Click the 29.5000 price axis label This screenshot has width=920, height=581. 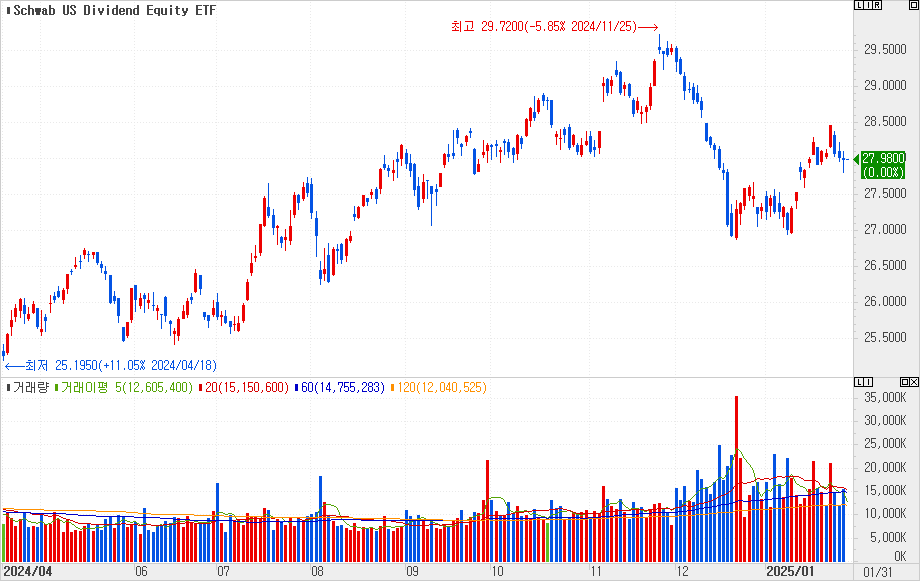click(x=885, y=49)
